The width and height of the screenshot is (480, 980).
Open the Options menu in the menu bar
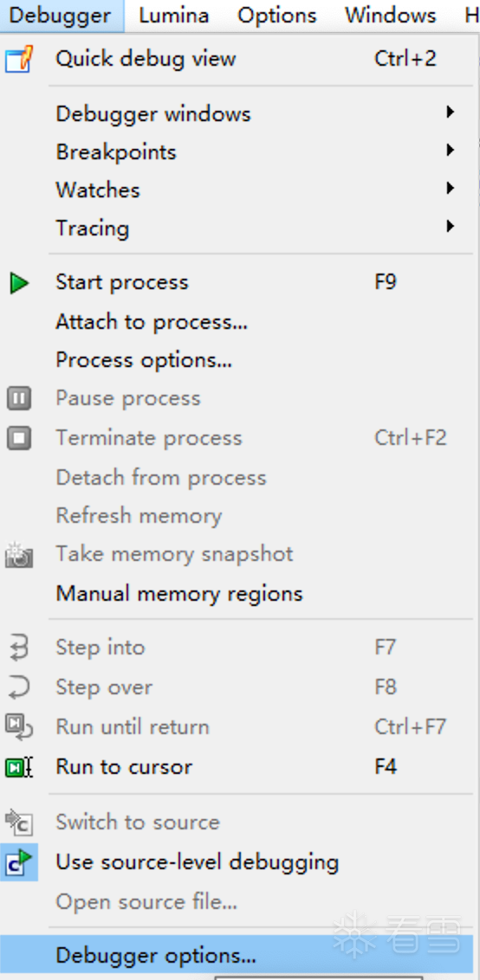277,15
